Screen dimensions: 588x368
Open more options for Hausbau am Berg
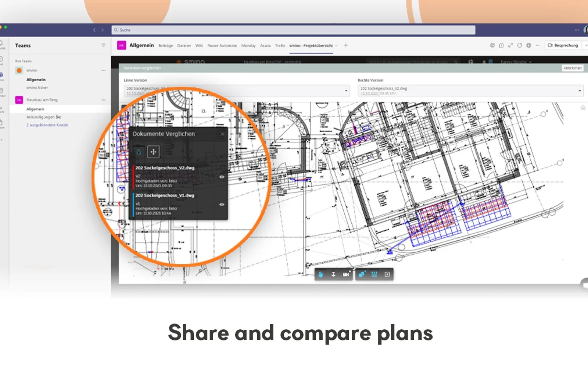(x=103, y=100)
